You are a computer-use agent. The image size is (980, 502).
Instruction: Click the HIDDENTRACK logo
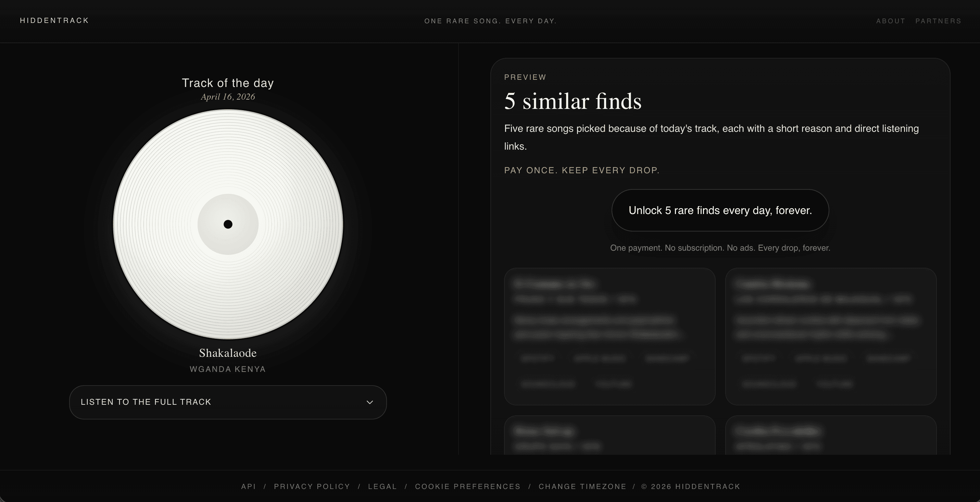pos(54,21)
